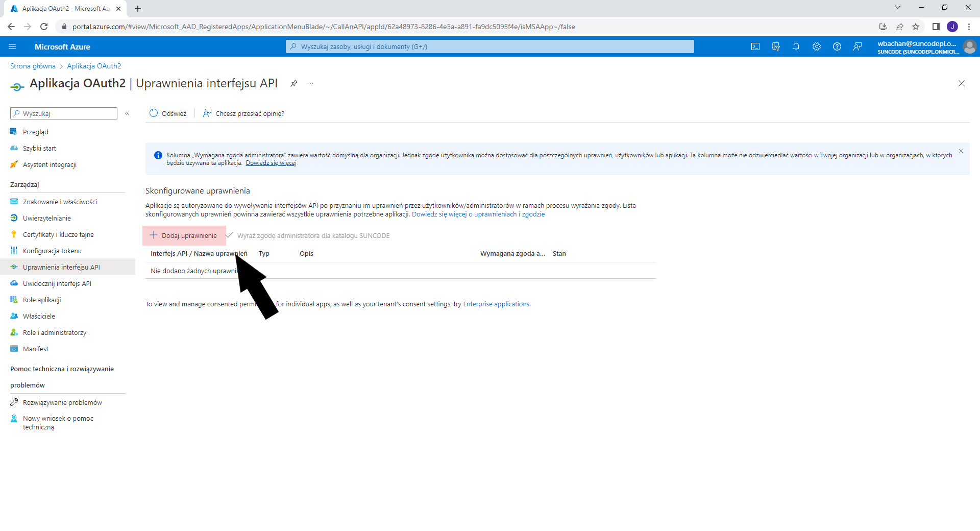Click Dodaj uprawnienie button
The image size is (980, 531).
(184, 235)
